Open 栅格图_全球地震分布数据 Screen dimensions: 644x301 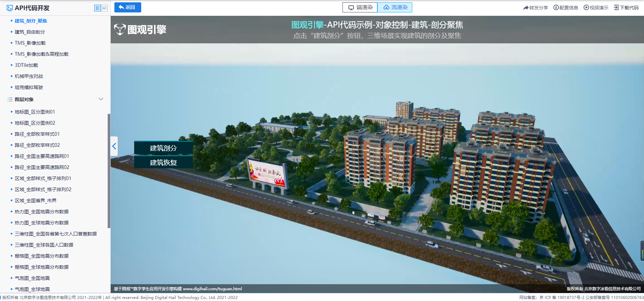coord(42,267)
